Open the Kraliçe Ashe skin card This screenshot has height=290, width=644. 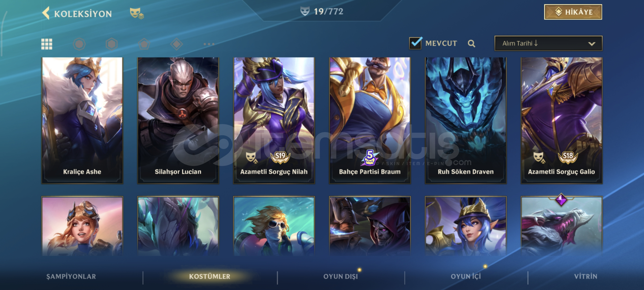(82, 121)
